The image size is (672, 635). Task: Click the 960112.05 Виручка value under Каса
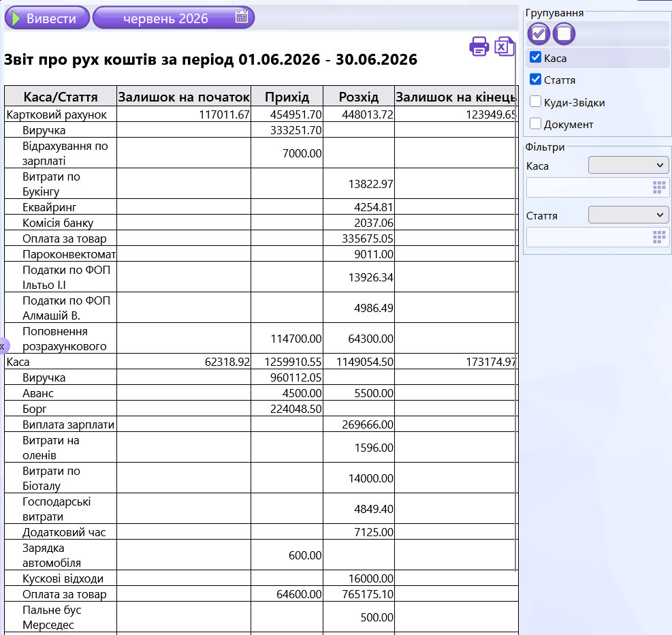click(x=295, y=377)
